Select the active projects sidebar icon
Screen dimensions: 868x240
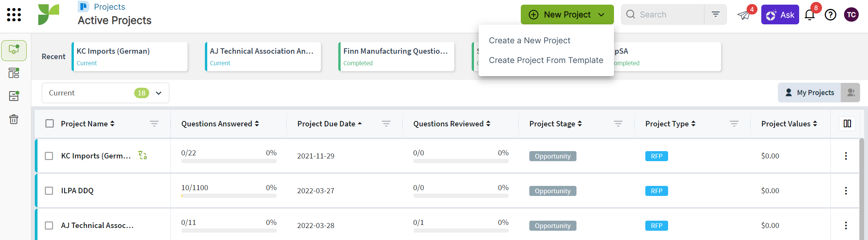14,50
